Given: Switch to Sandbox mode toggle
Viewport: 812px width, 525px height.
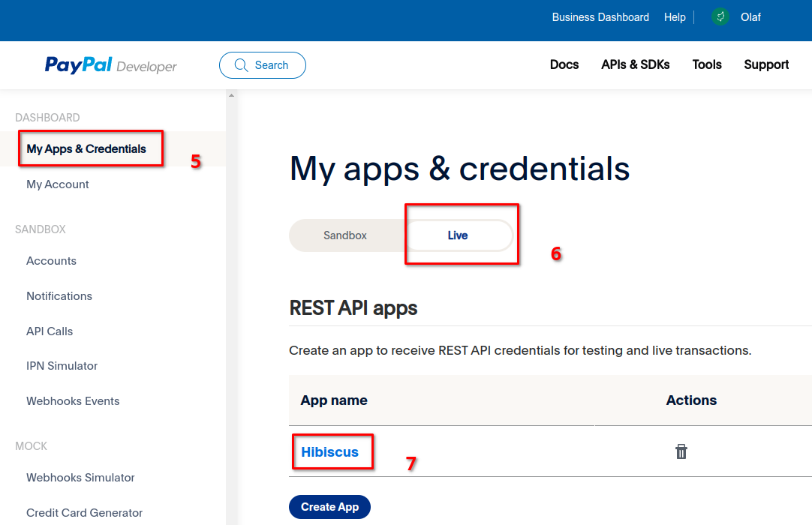Looking at the screenshot, I should tap(345, 235).
